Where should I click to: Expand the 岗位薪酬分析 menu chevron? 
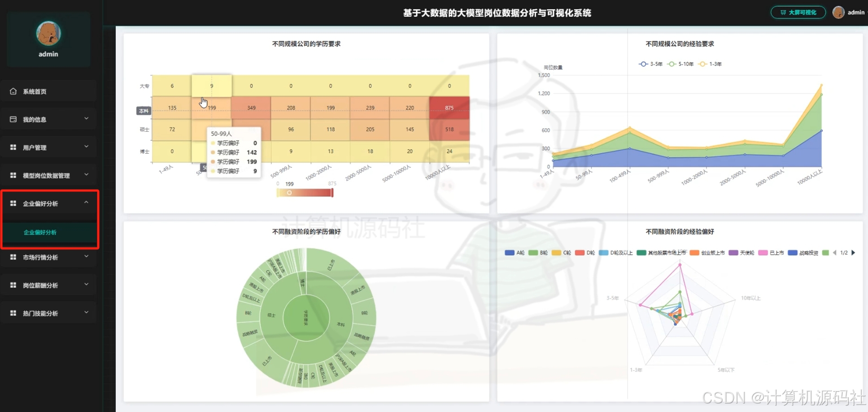point(87,284)
